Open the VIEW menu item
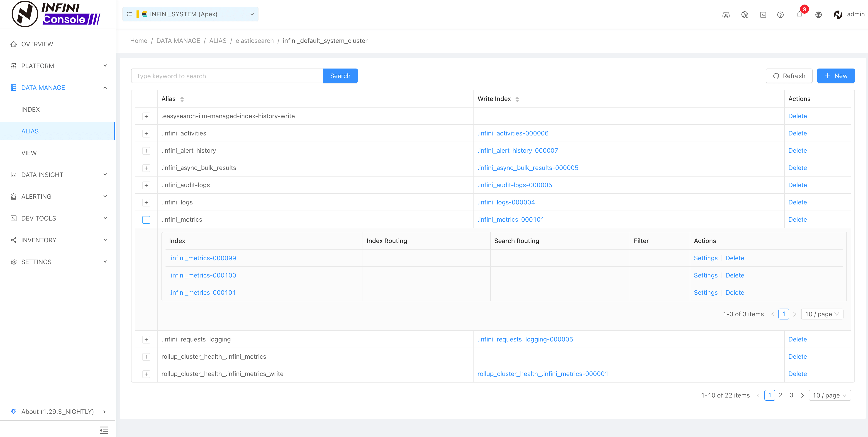Screen dimensions: 868x437 click(x=29, y=153)
